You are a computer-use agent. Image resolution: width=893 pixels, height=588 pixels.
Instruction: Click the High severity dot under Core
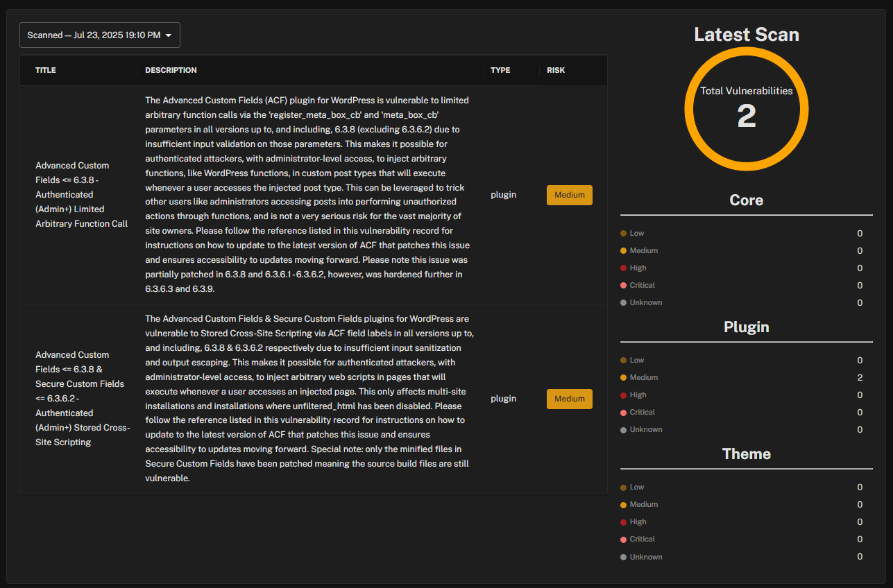[x=623, y=268]
